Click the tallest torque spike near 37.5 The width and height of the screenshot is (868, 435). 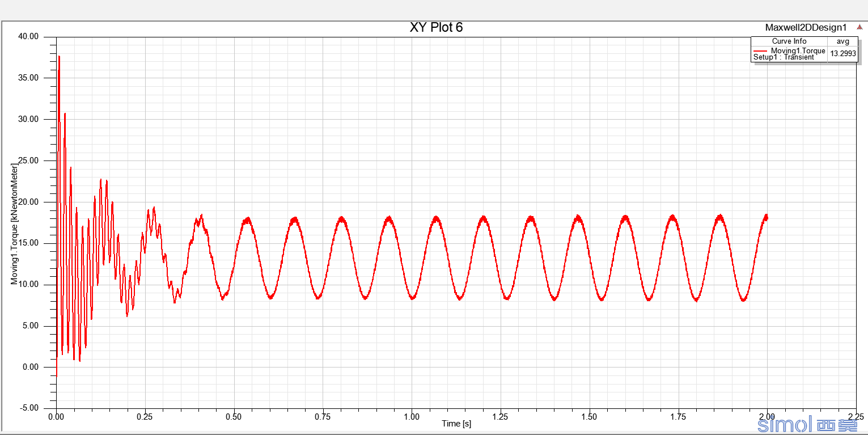click(x=59, y=57)
